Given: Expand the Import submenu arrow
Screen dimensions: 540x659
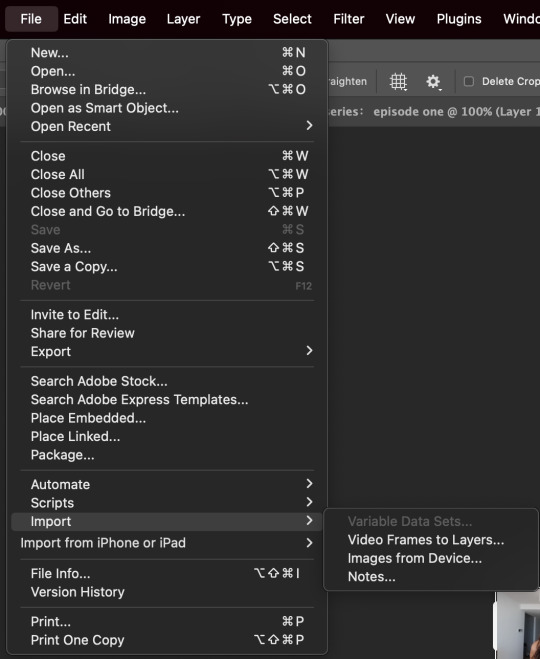Looking at the screenshot, I should point(309,521).
